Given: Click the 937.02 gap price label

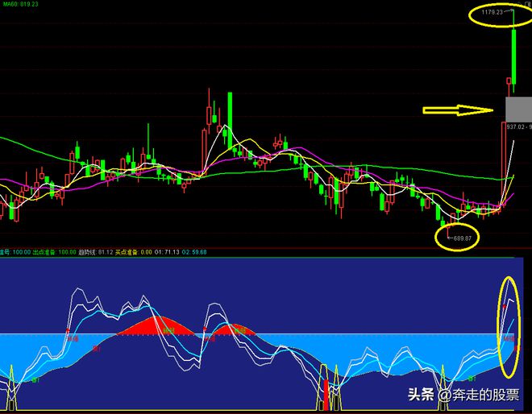Looking at the screenshot, I should [x=514, y=126].
